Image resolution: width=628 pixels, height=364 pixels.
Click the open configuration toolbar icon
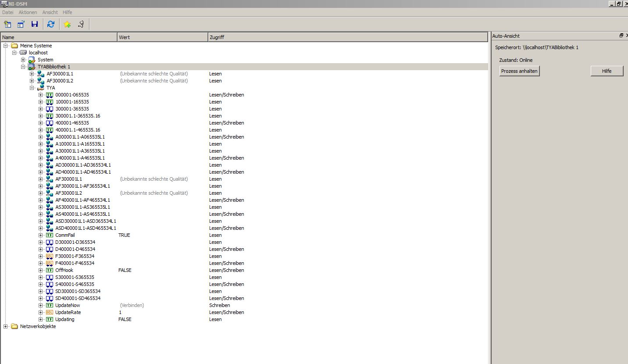tap(21, 25)
